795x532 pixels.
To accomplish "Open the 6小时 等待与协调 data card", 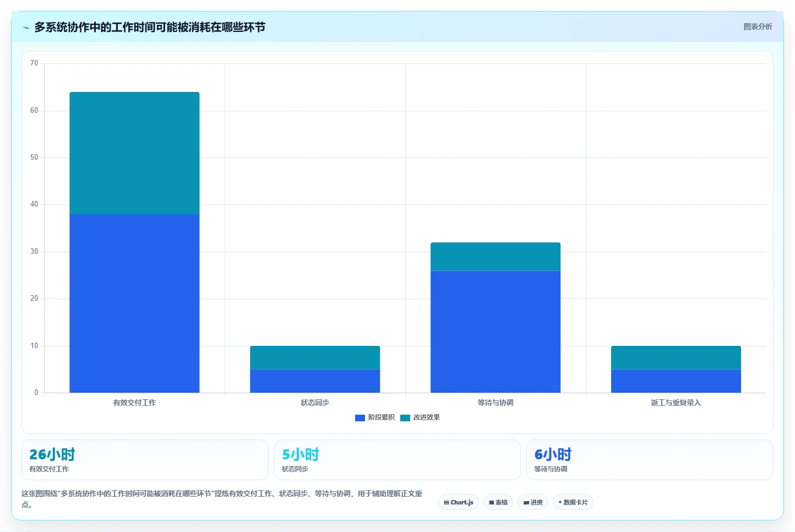I will click(x=650, y=460).
